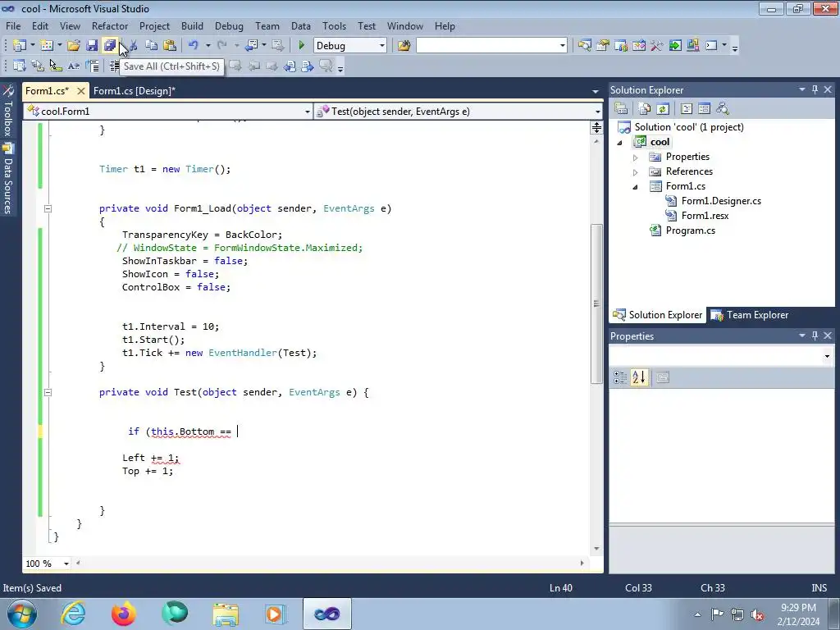The image size is (840, 630).
Task: Collapse the Form1_Load method outline
Action: tap(48, 208)
